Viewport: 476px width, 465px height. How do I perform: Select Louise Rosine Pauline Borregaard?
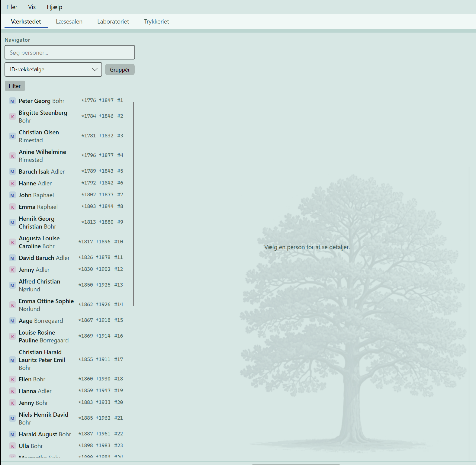coord(67,336)
